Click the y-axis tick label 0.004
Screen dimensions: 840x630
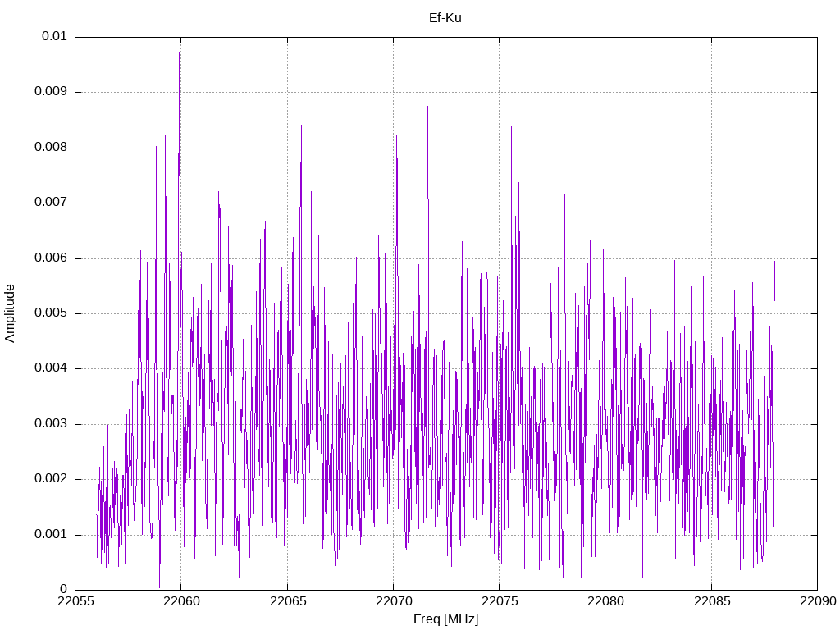coord(51,367)
